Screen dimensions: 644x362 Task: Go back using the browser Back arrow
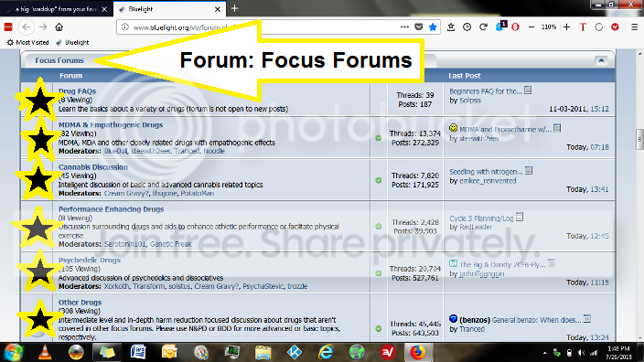27,27
